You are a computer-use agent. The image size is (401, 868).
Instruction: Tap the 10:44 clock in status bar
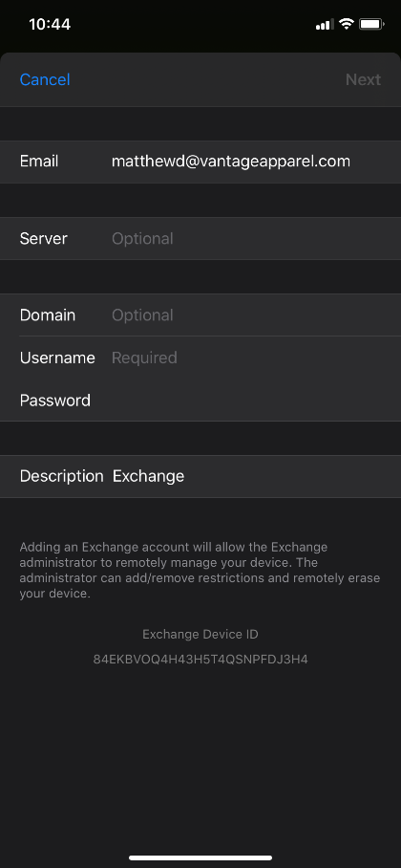50,24
